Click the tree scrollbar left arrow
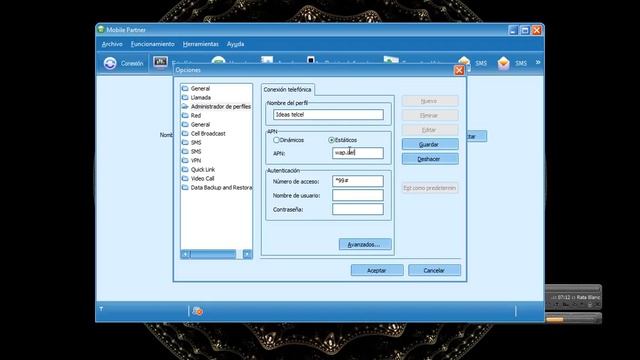640x360 pixels. pyautogui.click(x=185, y=254)
